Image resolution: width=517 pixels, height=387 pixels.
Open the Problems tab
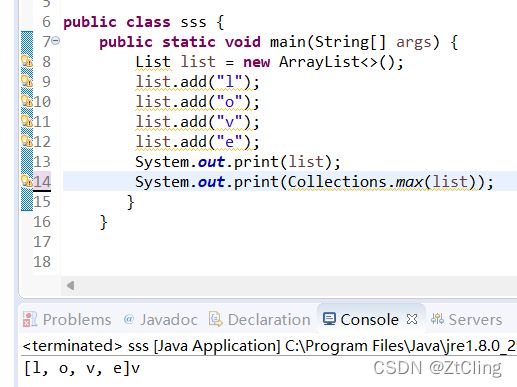[x=67, y=319]
